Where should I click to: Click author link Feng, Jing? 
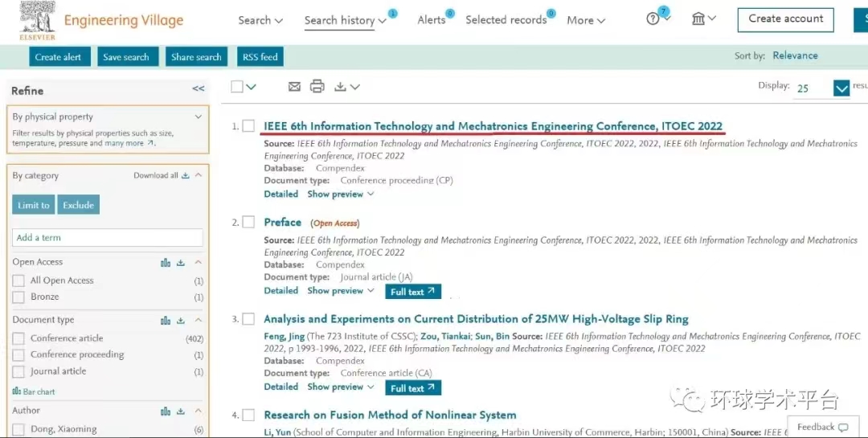(284, 337)
